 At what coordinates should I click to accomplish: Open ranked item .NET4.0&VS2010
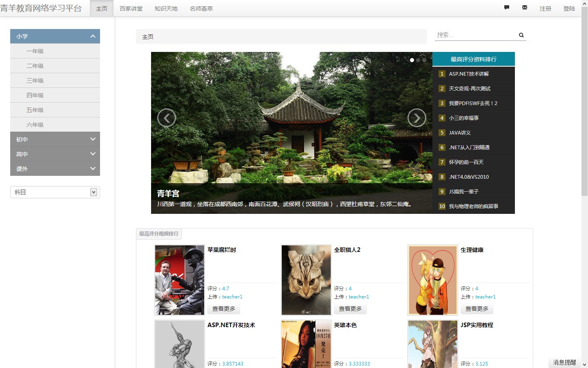(469, 177)
